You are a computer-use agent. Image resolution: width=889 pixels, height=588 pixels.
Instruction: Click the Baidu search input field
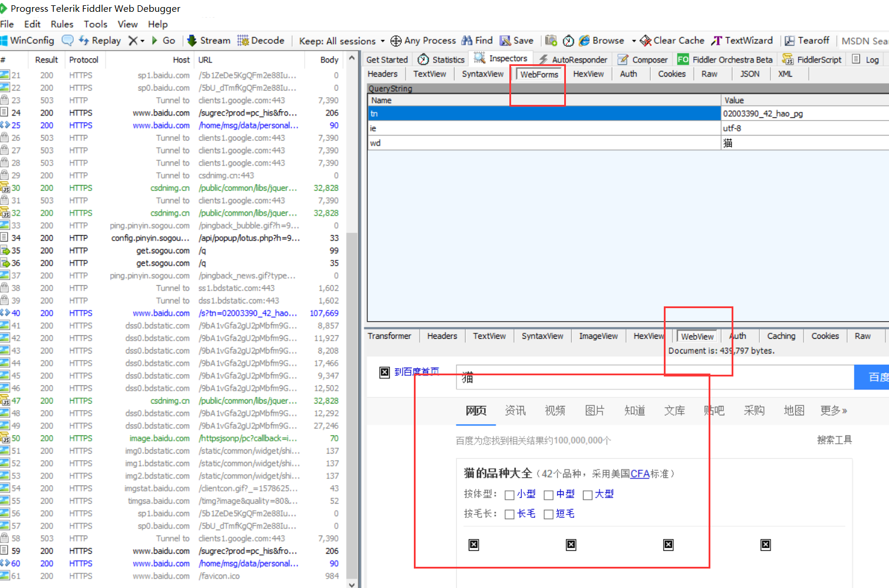(655, 377)
